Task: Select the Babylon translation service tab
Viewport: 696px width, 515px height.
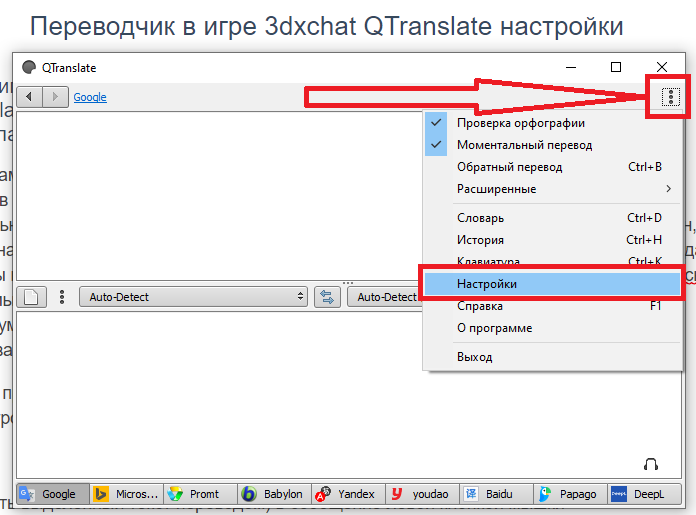Action: pyautogui.click(x=275, y=494)
